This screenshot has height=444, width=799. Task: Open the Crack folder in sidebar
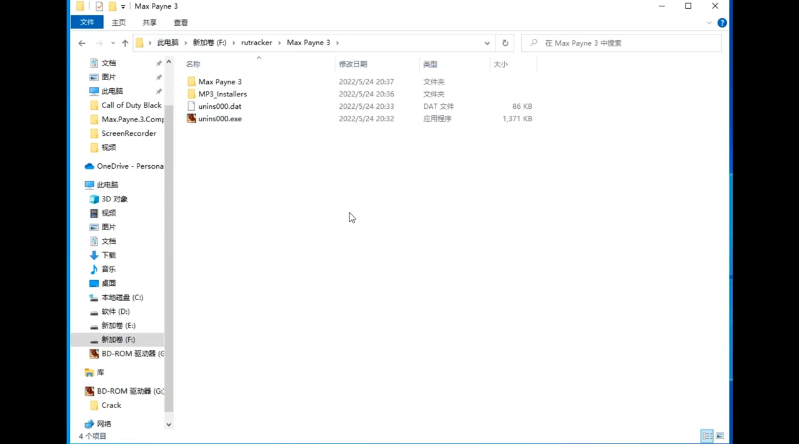pyautogui.click(x=111, y=405)
